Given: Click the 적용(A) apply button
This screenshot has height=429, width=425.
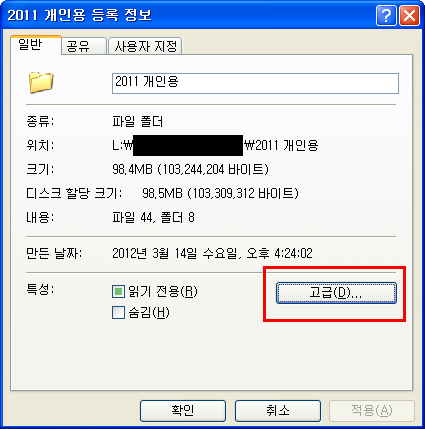Looking at the screenshot, I should [372, 411].
